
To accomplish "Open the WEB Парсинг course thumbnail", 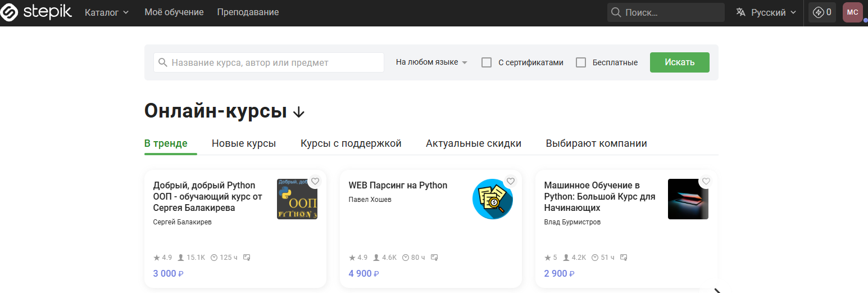I will 493,199.
